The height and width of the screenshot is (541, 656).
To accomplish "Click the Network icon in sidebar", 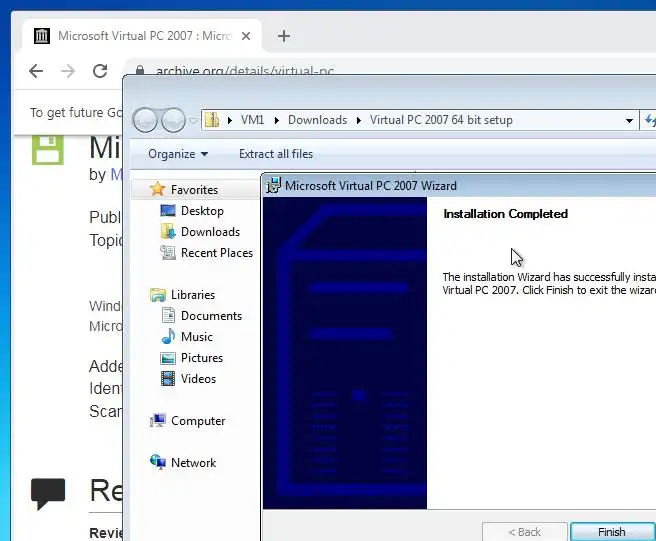I will (158, 462).
